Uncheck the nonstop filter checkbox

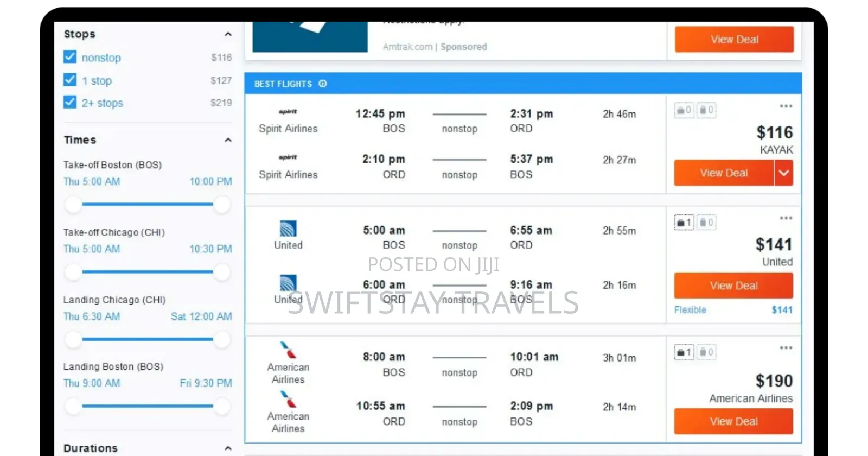click(70, 57)
